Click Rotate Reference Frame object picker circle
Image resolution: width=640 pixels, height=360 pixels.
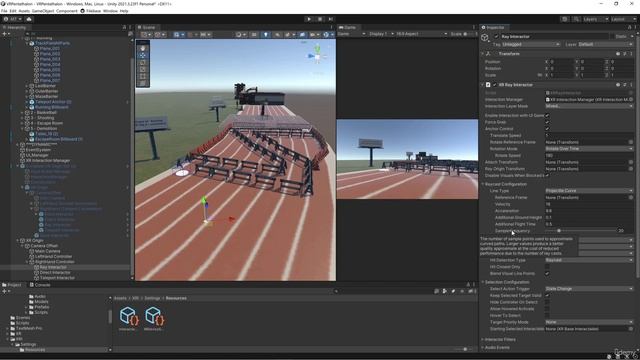click(x=631, y=142)
